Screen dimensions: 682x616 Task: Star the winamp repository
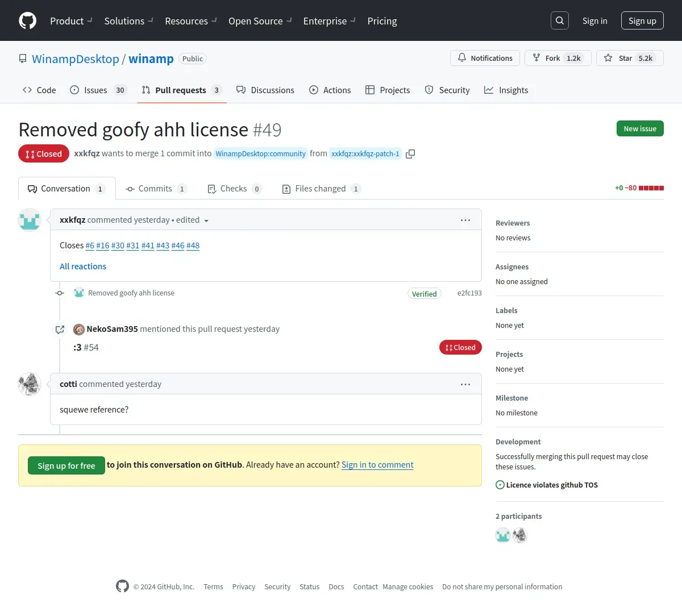point(630,58)
